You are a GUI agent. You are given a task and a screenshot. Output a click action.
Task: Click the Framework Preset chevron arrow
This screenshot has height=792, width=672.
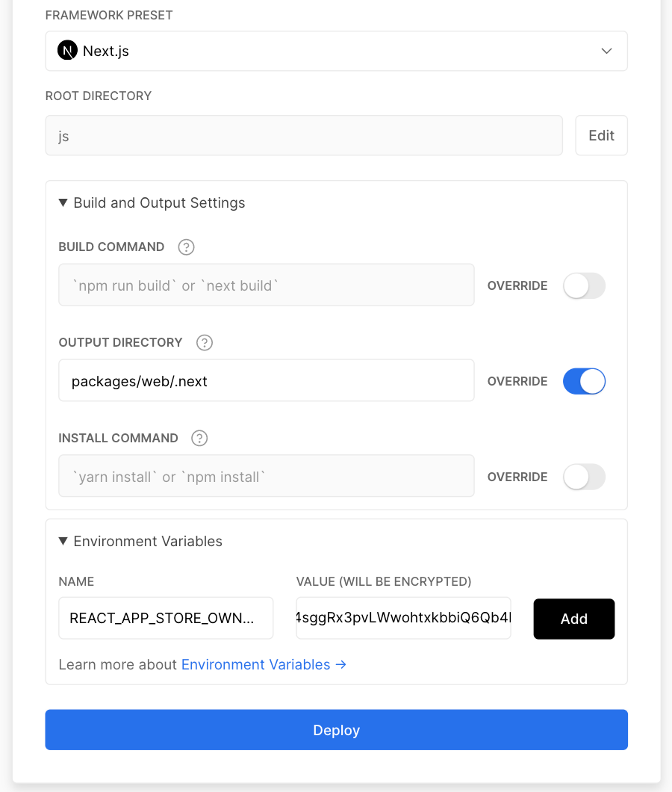point(606,51)
